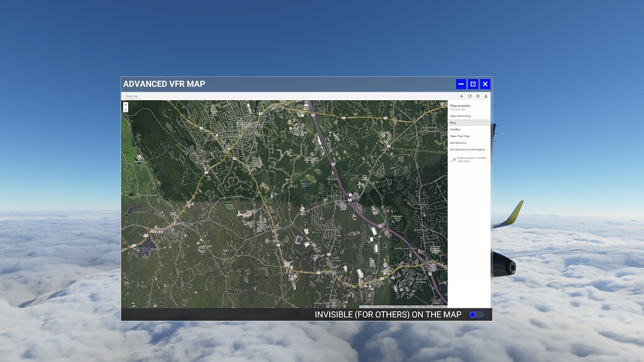Click the 'Map provider' panel heading
Screen dimensions: 644x362
(x=462, y=106)
